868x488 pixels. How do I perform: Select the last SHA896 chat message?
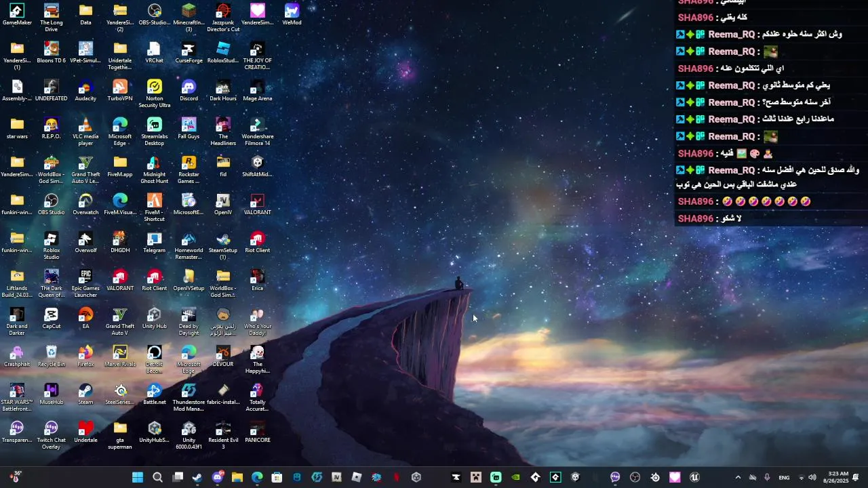pos(709,218)
